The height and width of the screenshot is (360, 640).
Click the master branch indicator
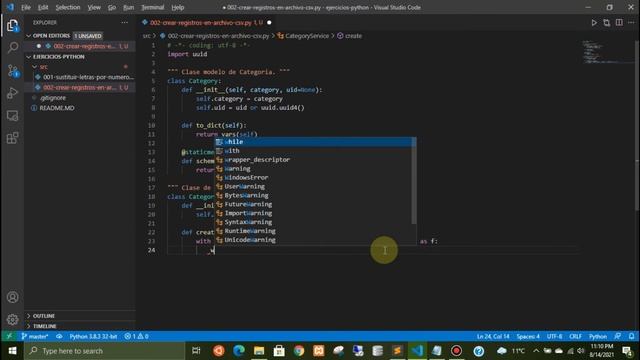click(x=35, y=336)
